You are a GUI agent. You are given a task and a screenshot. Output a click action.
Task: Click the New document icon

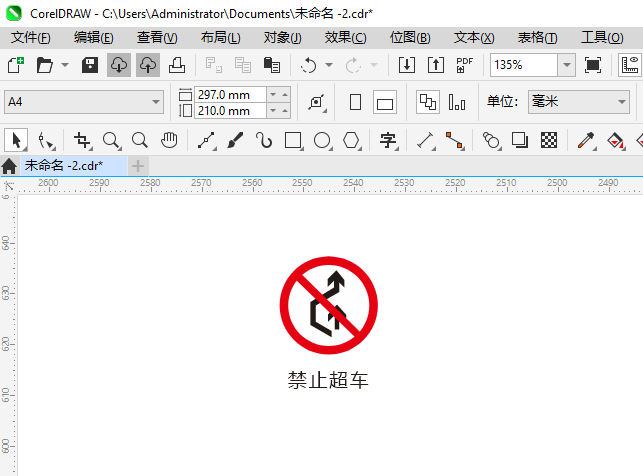point(16,65)
